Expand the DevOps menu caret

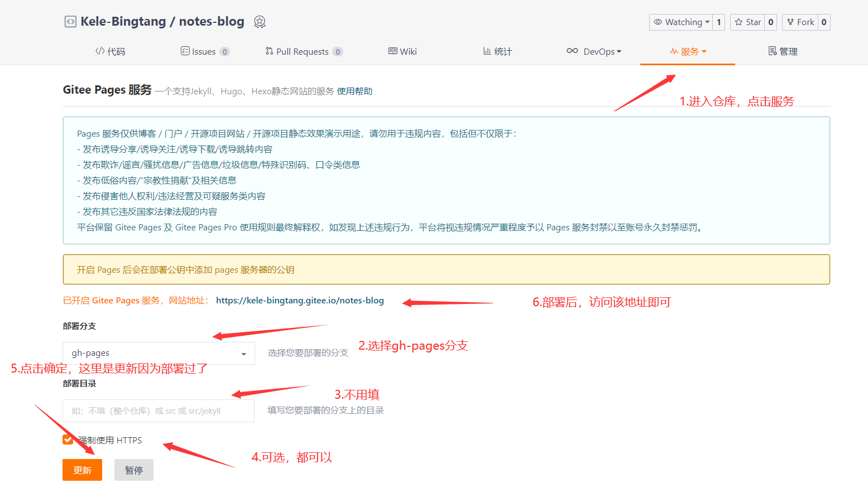coord(619,52)
